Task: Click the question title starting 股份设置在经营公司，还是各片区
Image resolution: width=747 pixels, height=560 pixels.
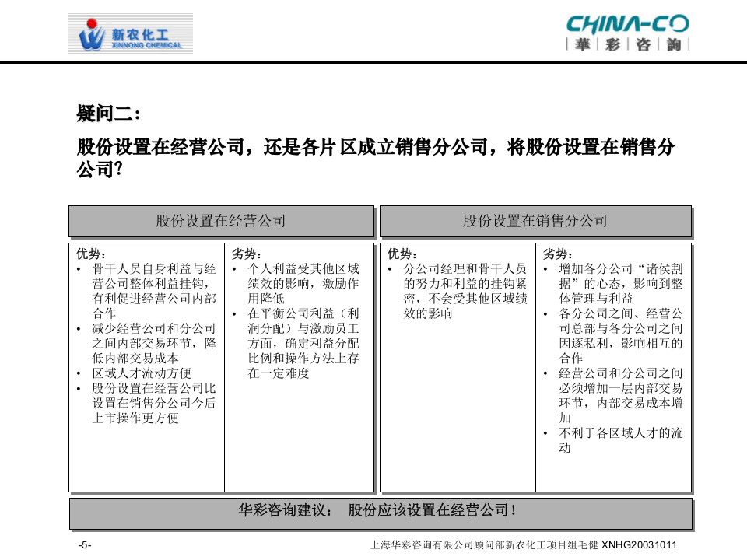Action: [x=375, y=158]
